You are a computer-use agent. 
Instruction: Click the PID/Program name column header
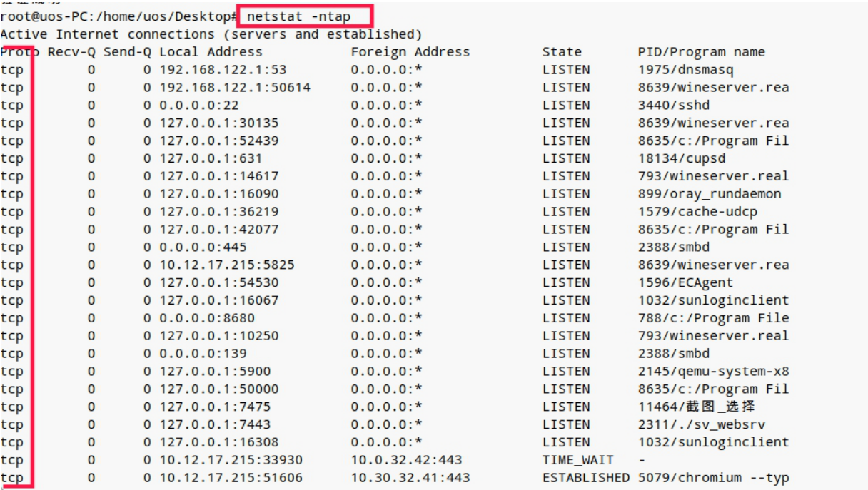(701, 52)
